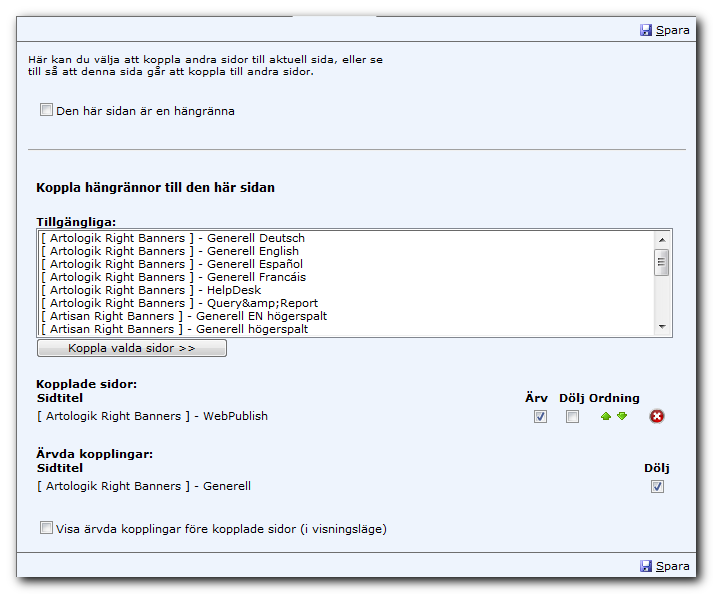Select 'Generell Francáis' list item
The height and width of the screenshot is (594, 713).
tap(346, 277)
